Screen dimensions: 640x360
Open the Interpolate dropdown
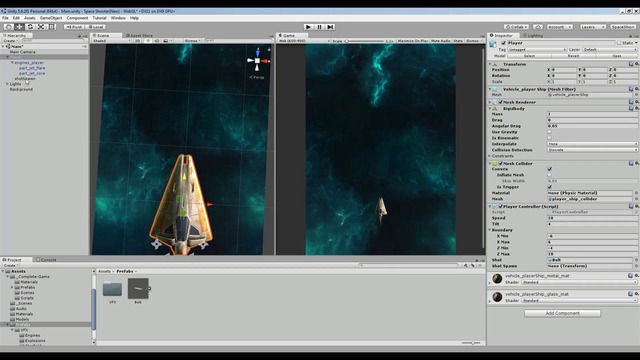[592, 144]
